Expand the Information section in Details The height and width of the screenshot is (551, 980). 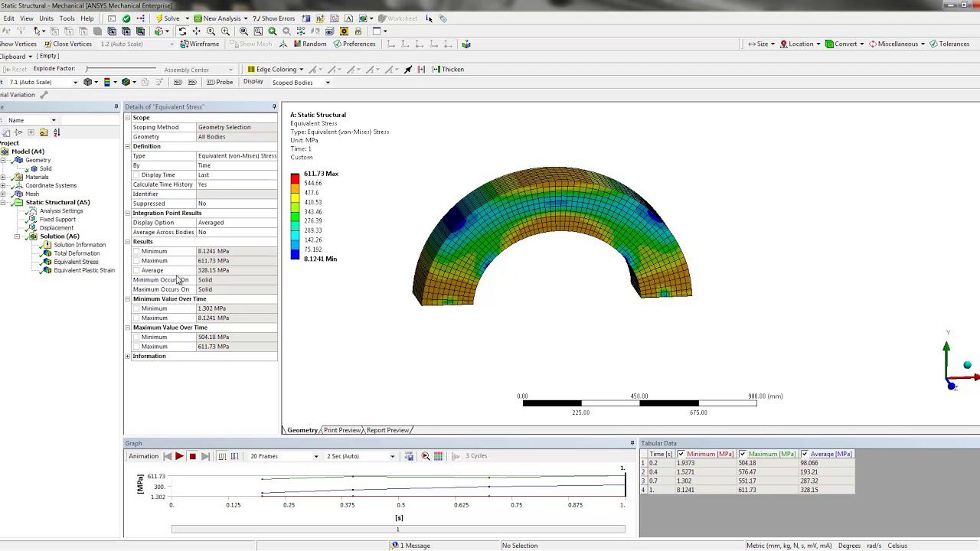(128, 357)
